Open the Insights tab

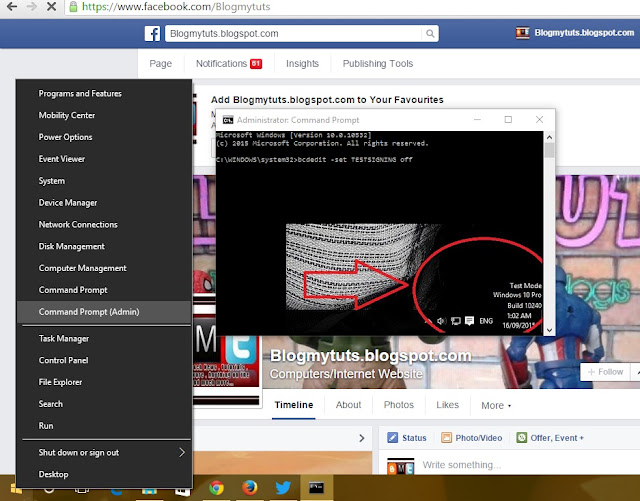click(x=302, y=64)
